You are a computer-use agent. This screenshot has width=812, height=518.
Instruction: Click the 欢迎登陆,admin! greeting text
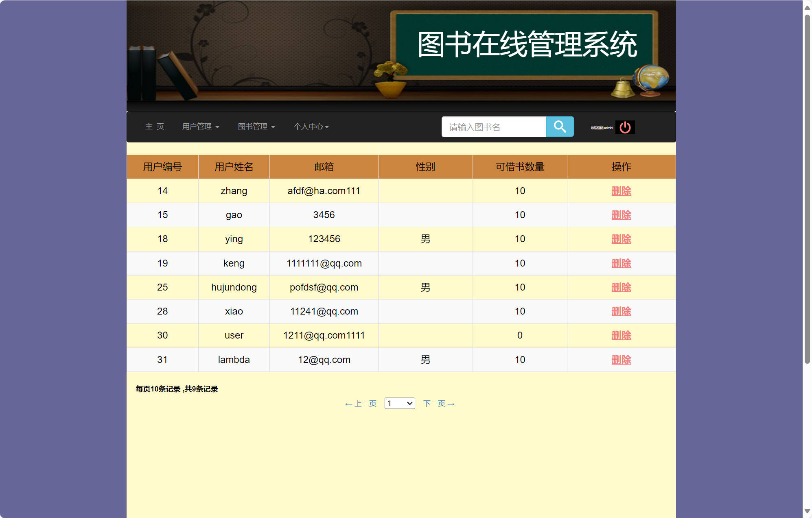click(602, 127)
